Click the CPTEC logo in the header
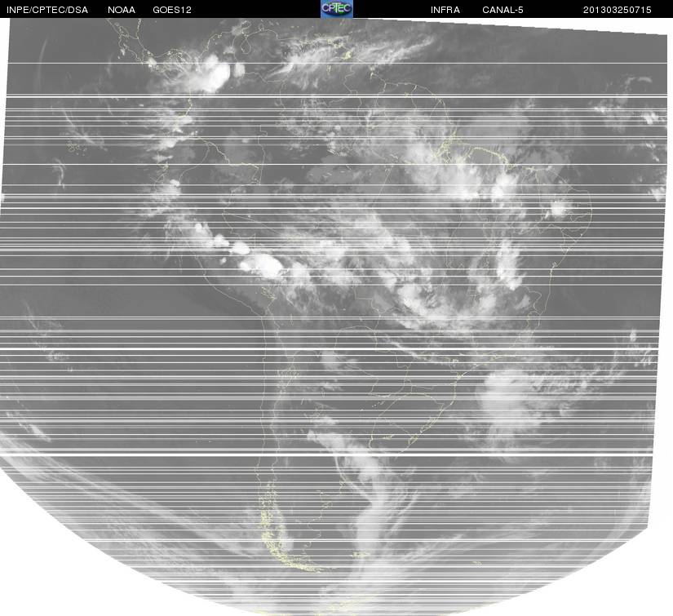 click(x=337, y=9)
